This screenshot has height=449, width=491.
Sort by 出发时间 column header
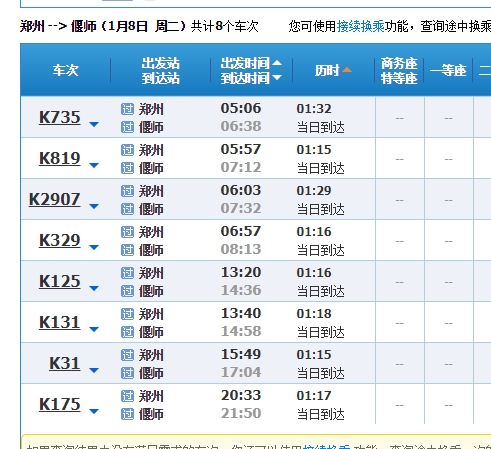[251, 63]
